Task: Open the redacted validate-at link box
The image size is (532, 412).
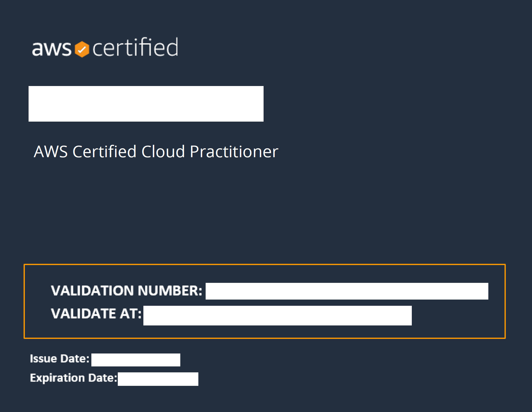Action: pyautogui.click(x=277, y=315)
